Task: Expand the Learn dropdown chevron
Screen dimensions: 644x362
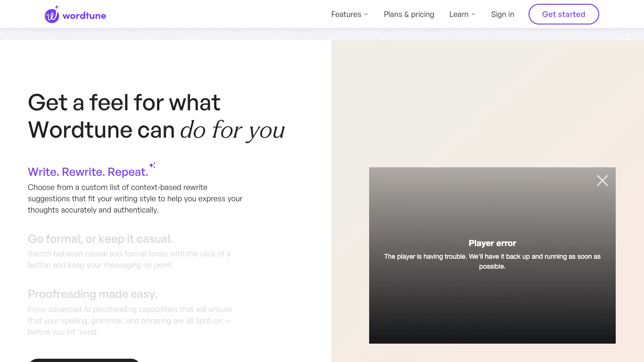Action: pos(473,15)
